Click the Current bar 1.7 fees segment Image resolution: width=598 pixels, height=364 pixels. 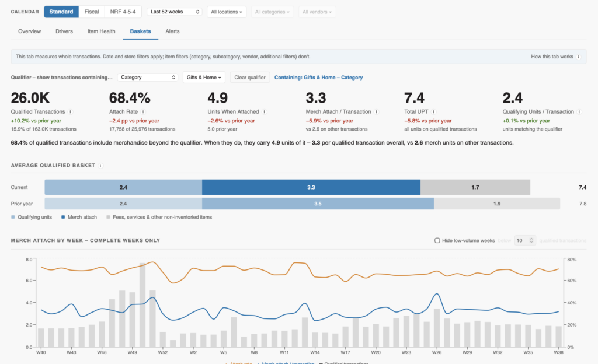coord(475,187)
